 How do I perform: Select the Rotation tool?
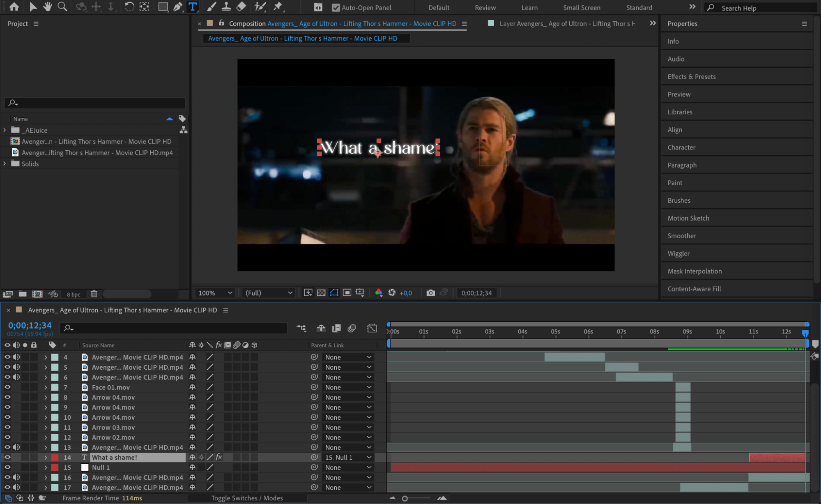point(129,7)
